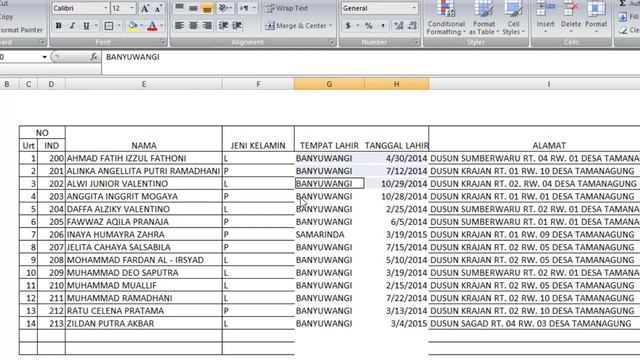Select date cell 3/4/2015
Screen dimensions: 640x360
[x=396, y=324]
